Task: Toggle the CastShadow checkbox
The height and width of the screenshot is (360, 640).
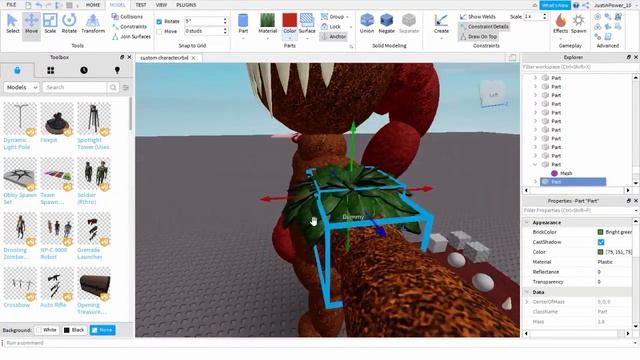Action: click(601, 242)
